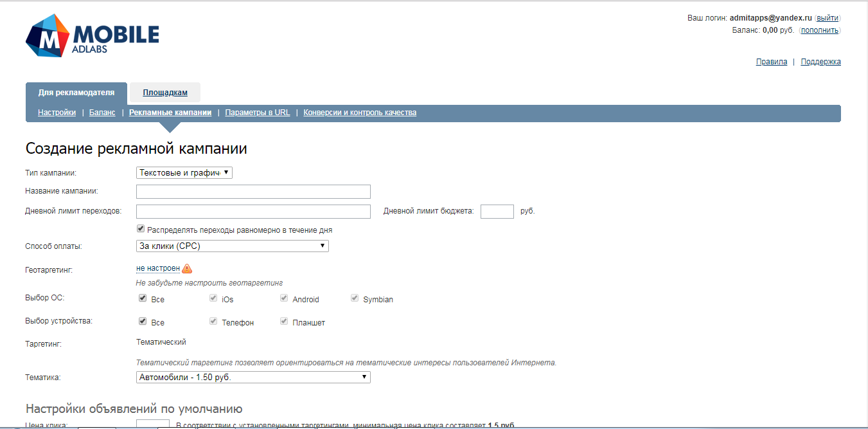
Task: Click the 'Создание рекламной кампании' heading
Action: 136,149
